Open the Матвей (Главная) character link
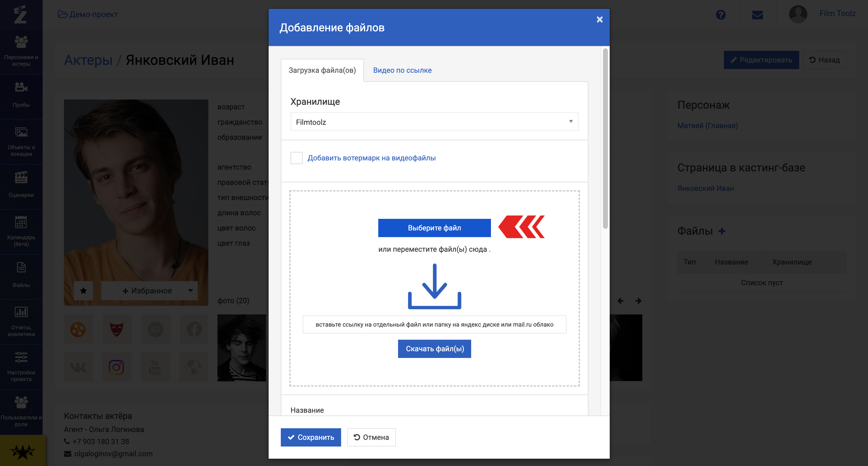The image size is (868, 466). [707, 126]
